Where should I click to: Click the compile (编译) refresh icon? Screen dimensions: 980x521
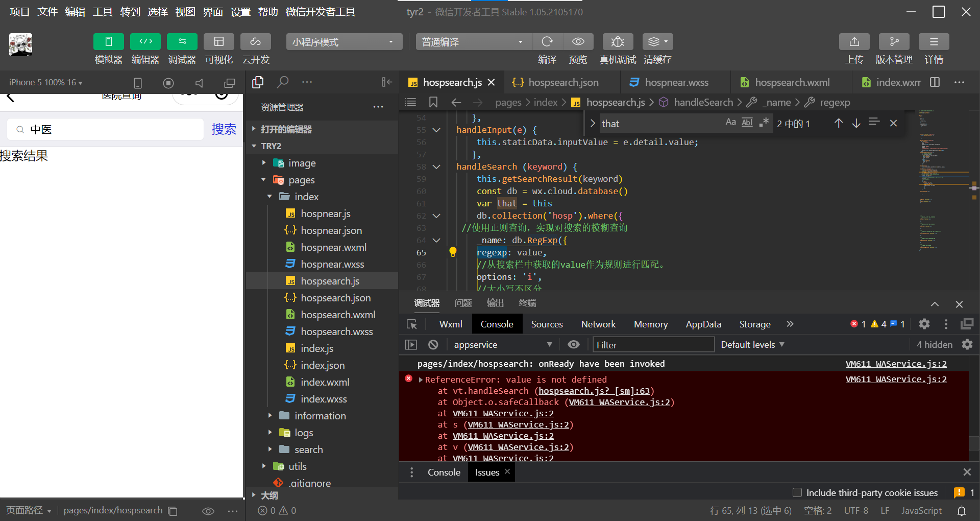tap(547, 42)
